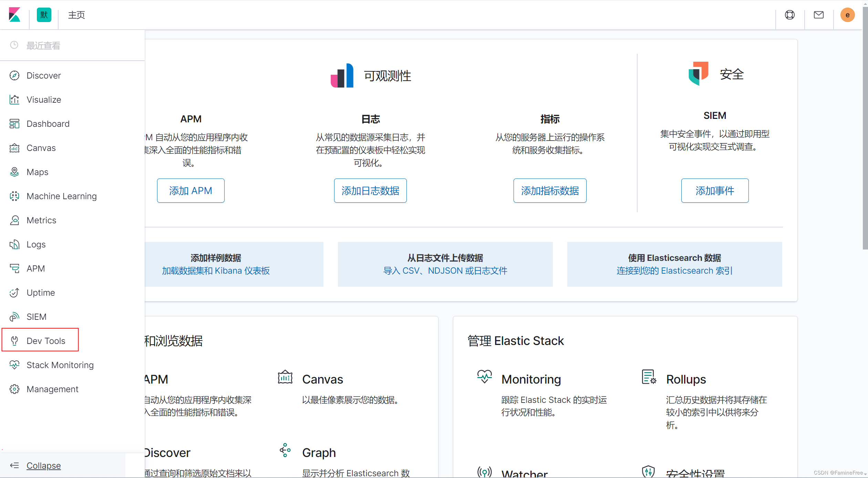Open the Metrics app

point(41,220)
